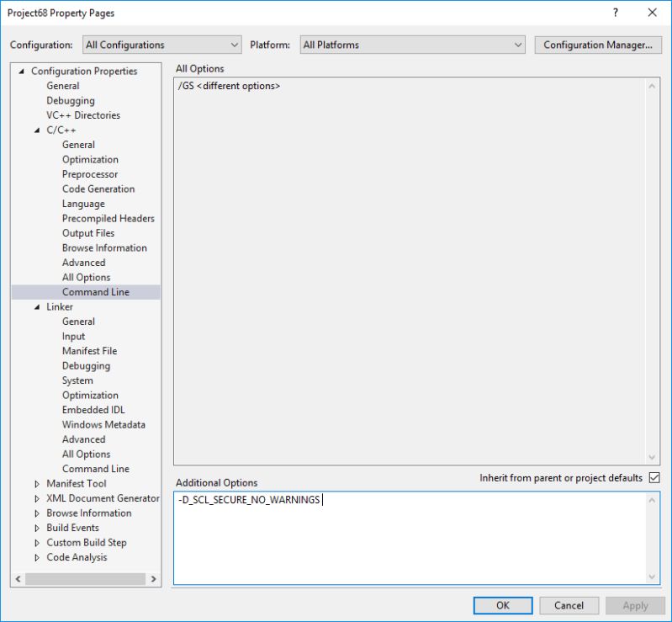Select Manifest File page
The width and height of the screenshot is (672, 622).
(89, 351)
